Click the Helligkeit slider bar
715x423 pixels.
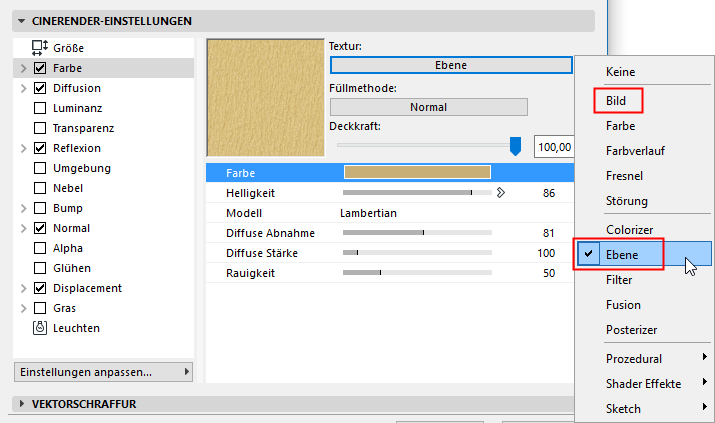point(417,193)
